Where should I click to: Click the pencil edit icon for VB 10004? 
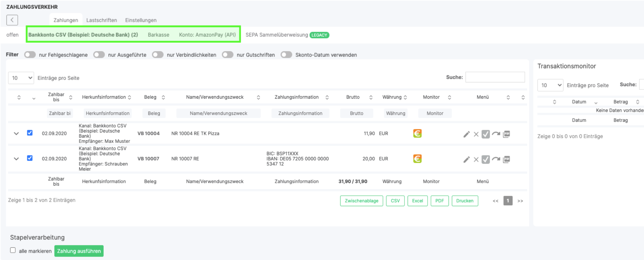[x=466, y=134]
